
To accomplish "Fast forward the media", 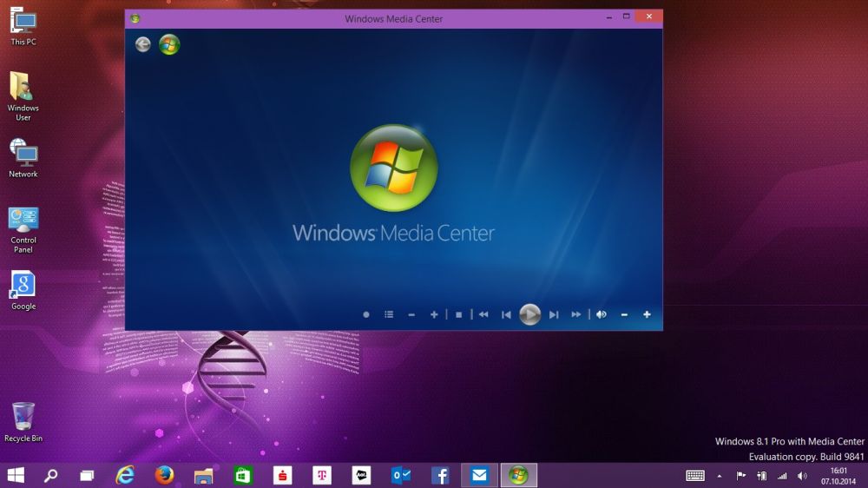I will tap(576, 314).
